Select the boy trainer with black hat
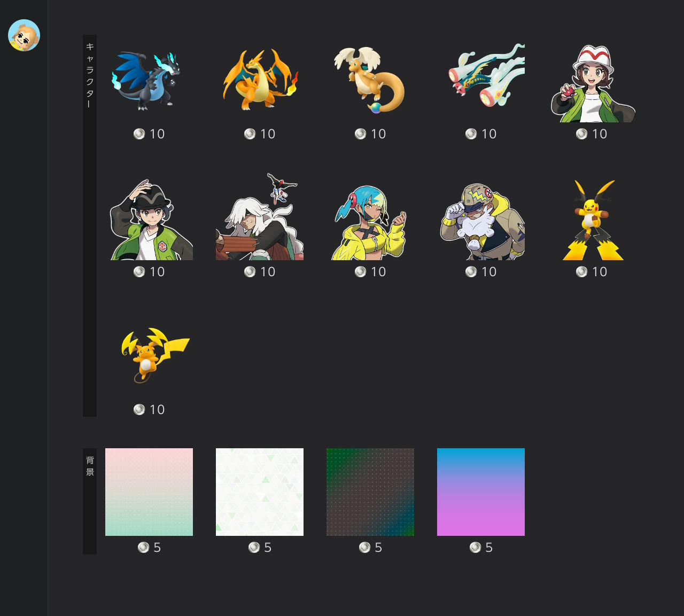Screen dimensions: 684x616 (x=149, y=220)
